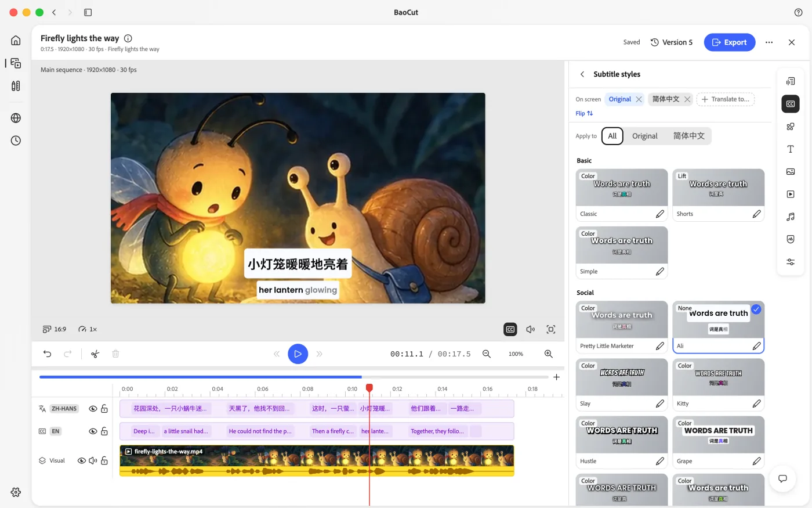Zoom in the timeline
The image size is (812, 508).
tap(548, 354)
